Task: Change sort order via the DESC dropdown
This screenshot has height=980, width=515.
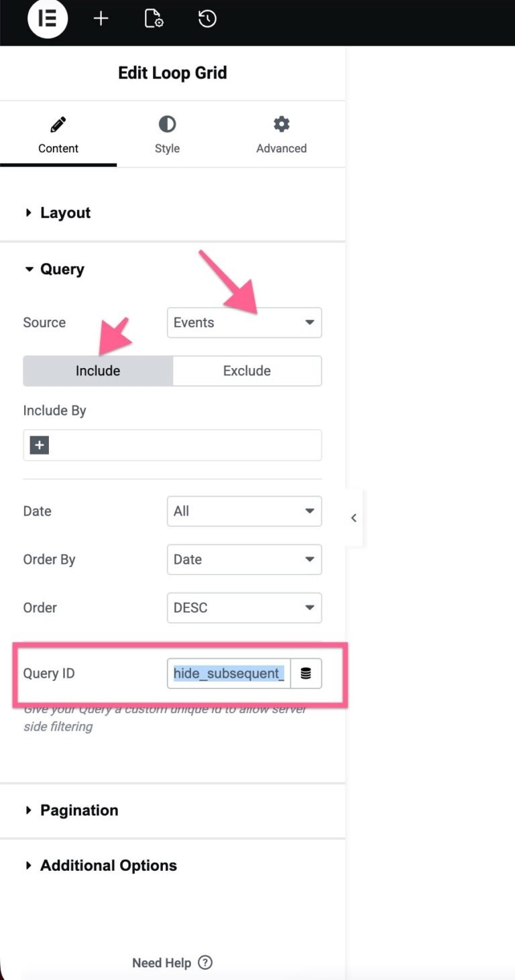Action: pos(244,607)
